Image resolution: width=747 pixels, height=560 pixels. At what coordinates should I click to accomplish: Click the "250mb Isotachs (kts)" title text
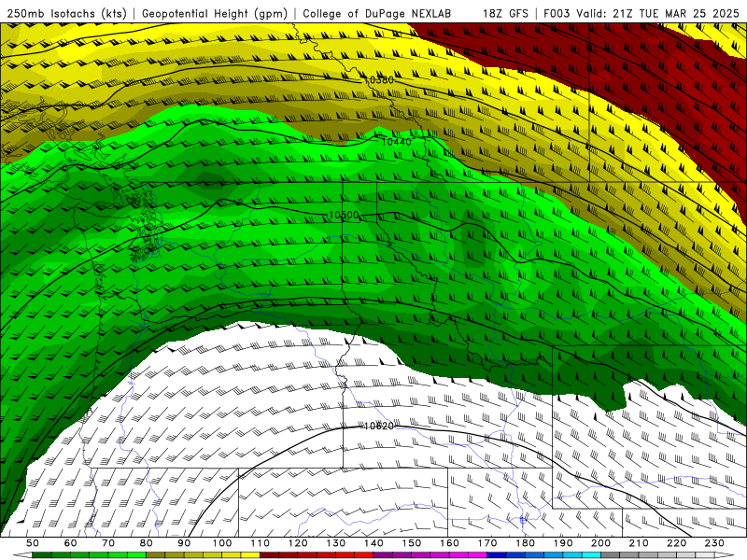(66, 13)
